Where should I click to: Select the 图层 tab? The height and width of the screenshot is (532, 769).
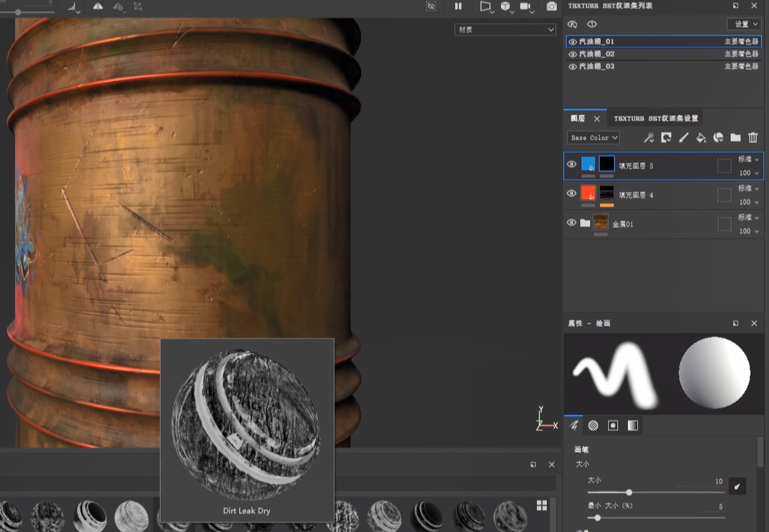pyautogui.click(x=577, y=118)
